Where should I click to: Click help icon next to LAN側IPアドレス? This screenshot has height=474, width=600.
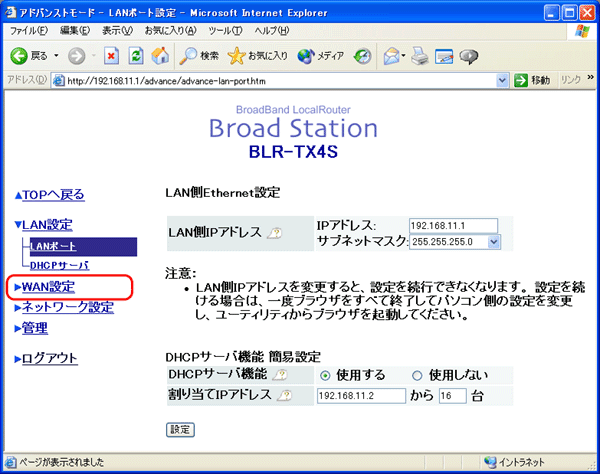[275, 233]
